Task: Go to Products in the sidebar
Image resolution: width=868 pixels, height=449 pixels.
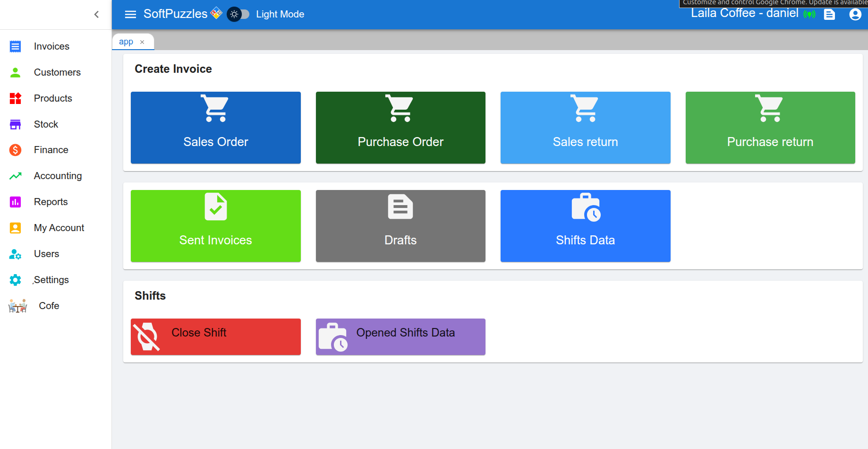Action: [x=53, y=98]
